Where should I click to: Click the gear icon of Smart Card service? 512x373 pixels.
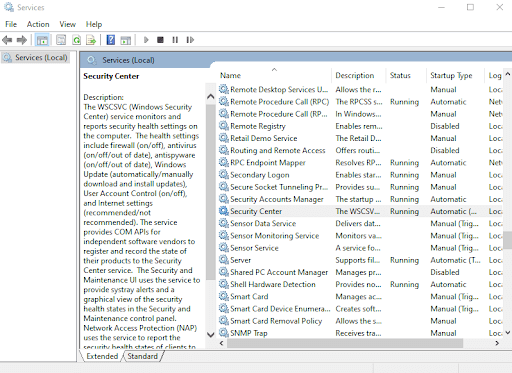pyautogui.click(x=223, y=296)
